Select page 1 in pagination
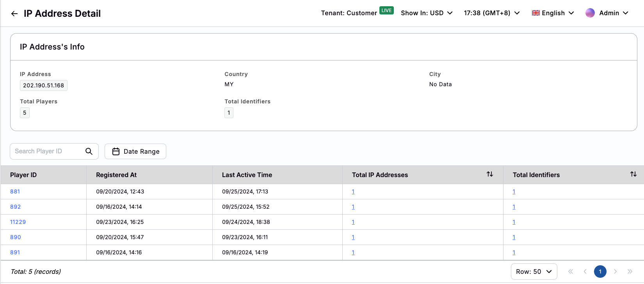Screen dimensions: 644x284 click(x=600, y=272)
